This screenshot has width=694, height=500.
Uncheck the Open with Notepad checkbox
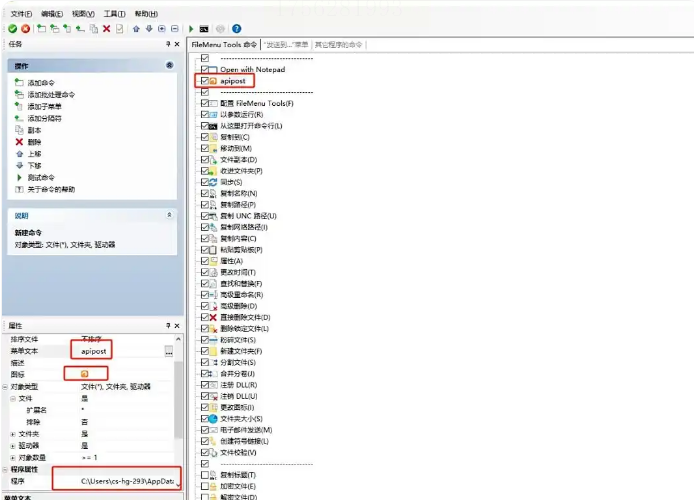pos(204,69)
